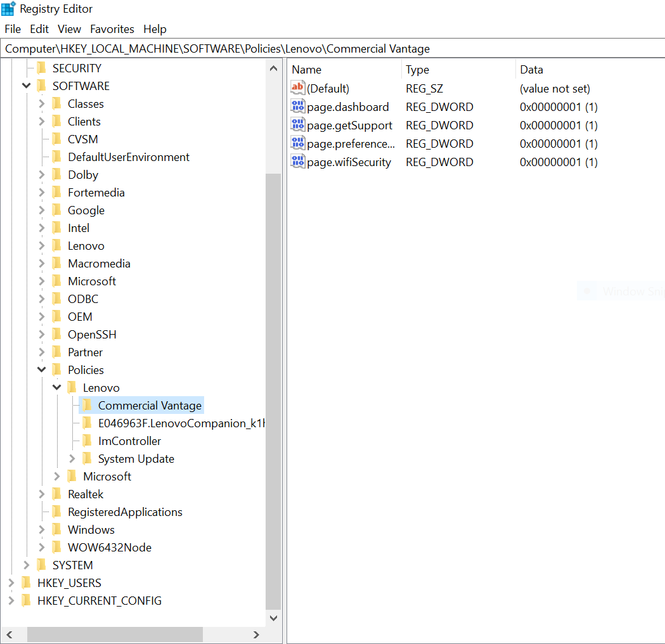Viewport: 665px width, 644px height.
Task: Click the '(value not set)' data cell
Action: tap(555, 89)
